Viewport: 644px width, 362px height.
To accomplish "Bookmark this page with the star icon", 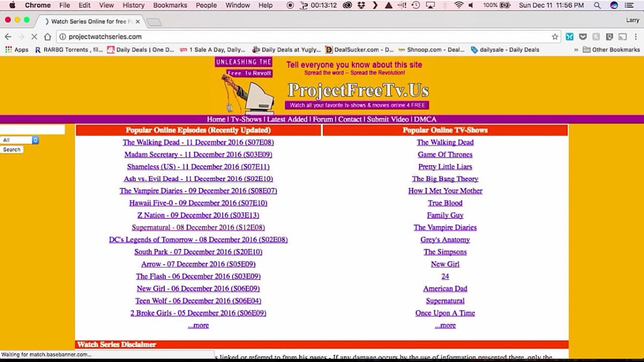I will coord(555,37).
